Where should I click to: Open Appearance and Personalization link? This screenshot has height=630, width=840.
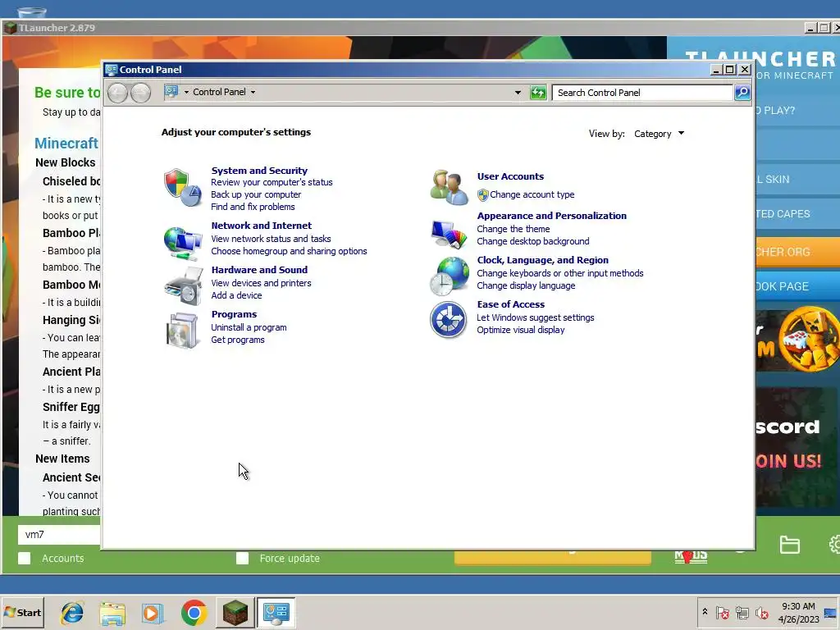coord(552,216)
